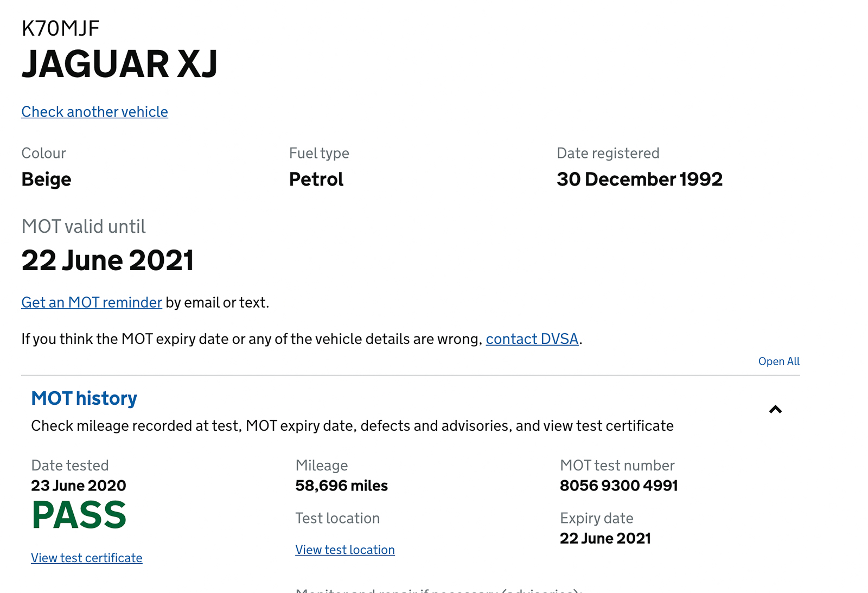The image size is (868, 593).
Task: Click the green PASS result
Action: 79,515
